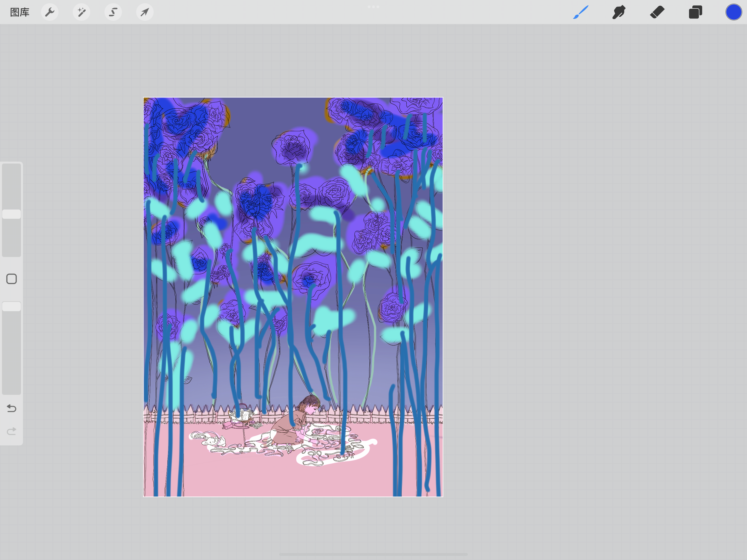
Task: Activate the Transform arrow tool
Action: click(x=145, y=12)
